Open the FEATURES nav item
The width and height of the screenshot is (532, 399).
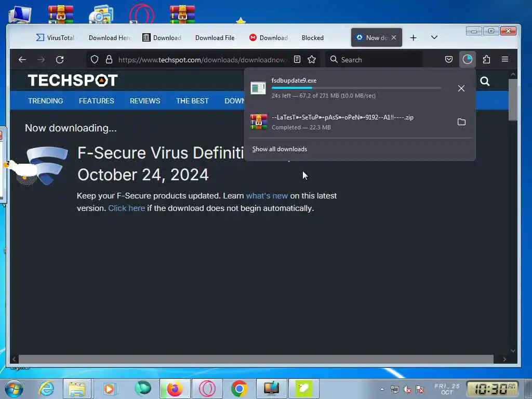click(96, 101)
